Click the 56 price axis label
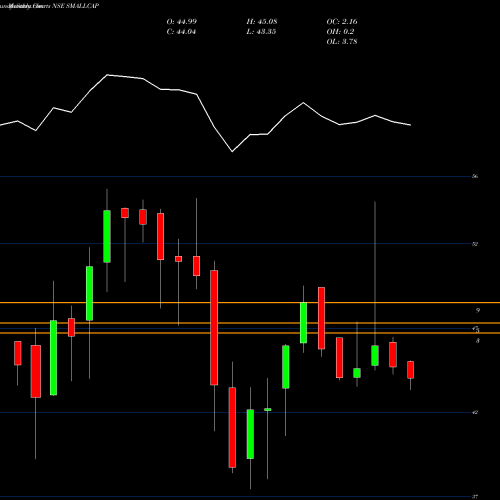Viewport: 500px width, 500px height. (475, 176)
